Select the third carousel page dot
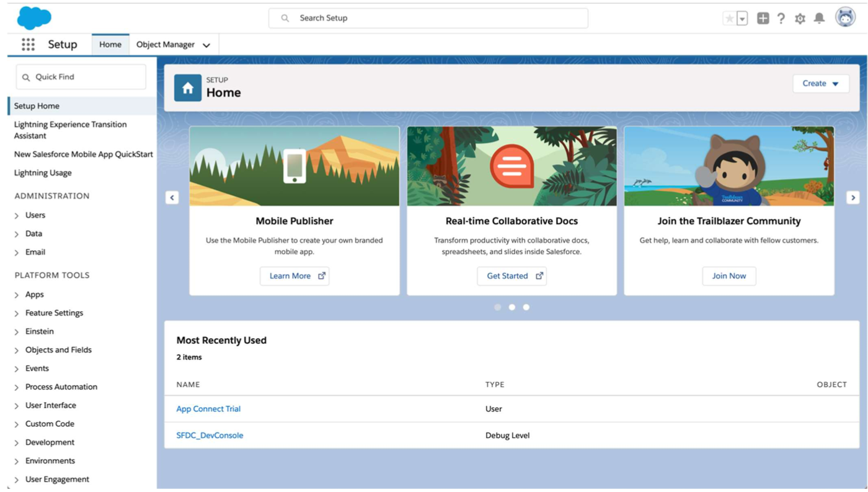 [x=526, y=307]
